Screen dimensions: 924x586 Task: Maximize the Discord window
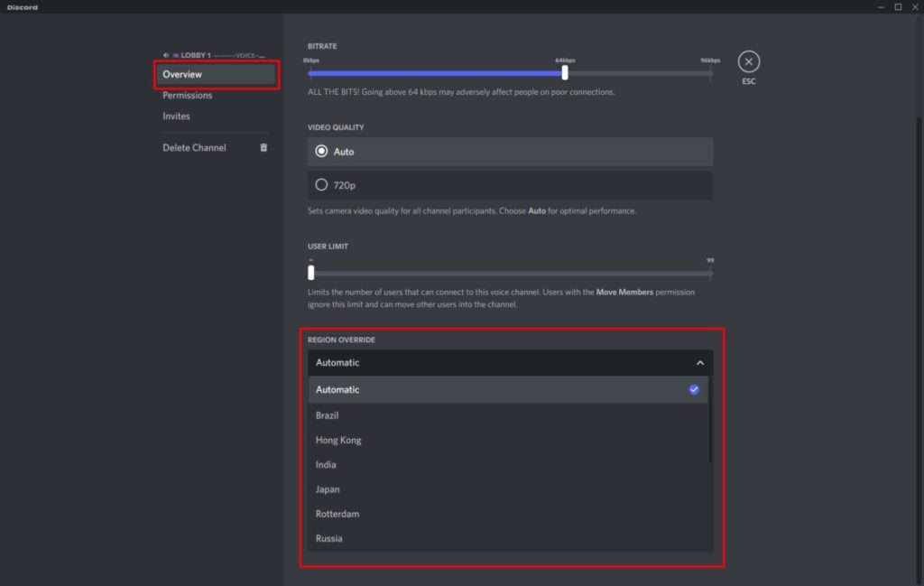[x=897, y=6]
